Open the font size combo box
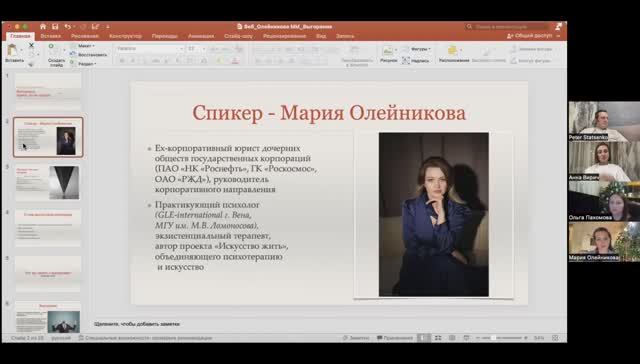This screenshot has width=640, height=364. click(196, 49)
